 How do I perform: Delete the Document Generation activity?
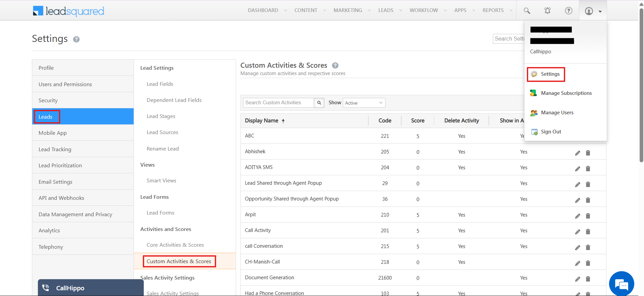[x=588, y=279]
